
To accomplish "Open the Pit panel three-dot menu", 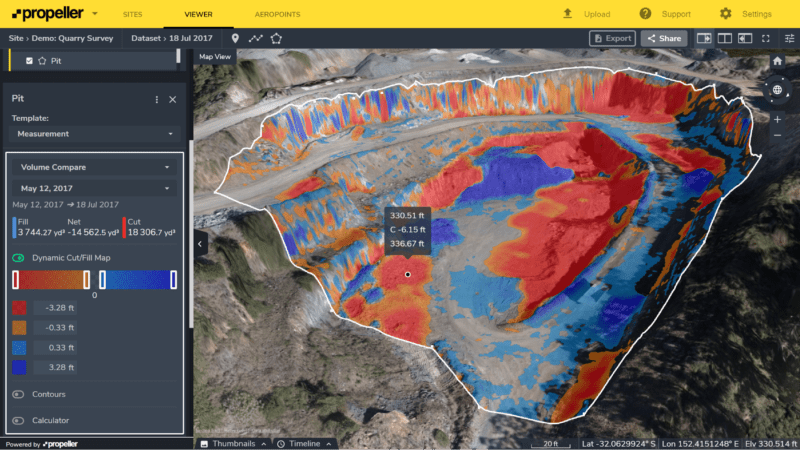I will click(x=157, y=99).
